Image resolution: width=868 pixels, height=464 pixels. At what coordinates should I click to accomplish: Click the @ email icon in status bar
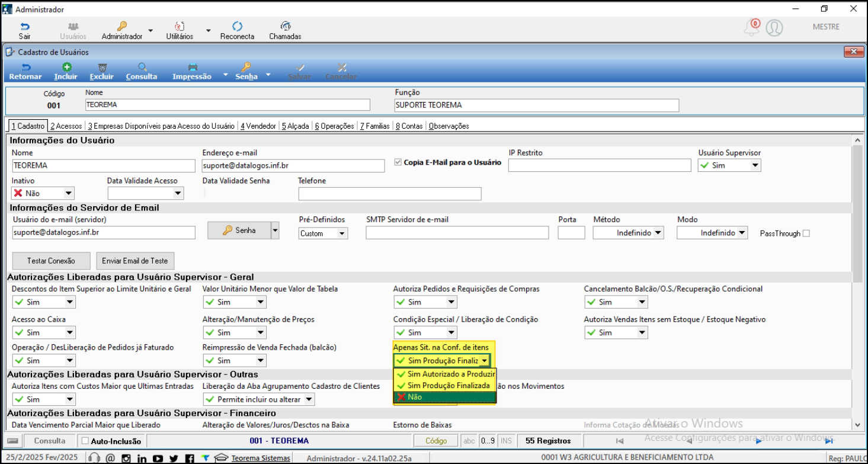[x=110, y=458]
